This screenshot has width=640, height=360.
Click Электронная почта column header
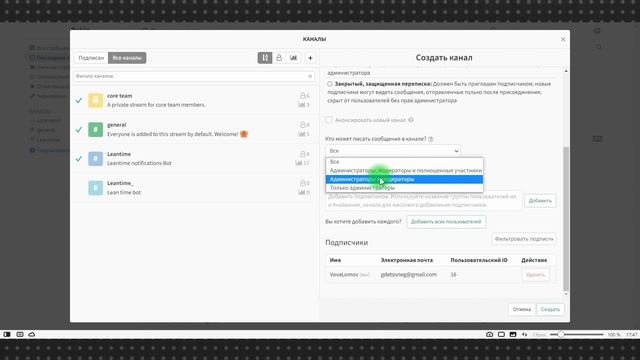pos(407,260)
